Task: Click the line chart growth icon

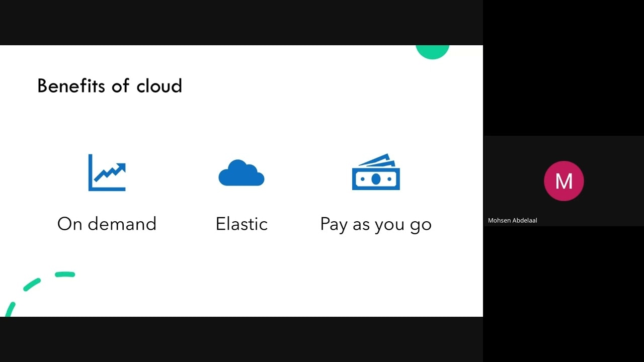Action: click(x=107, y=172)
